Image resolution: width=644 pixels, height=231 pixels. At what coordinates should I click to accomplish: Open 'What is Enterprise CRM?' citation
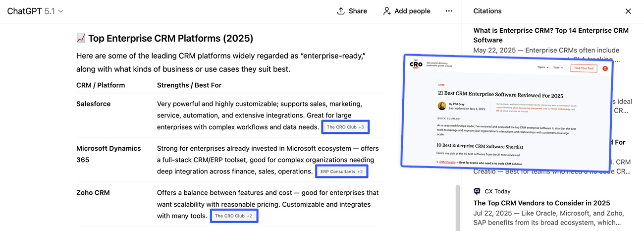(x=550, y=35)
